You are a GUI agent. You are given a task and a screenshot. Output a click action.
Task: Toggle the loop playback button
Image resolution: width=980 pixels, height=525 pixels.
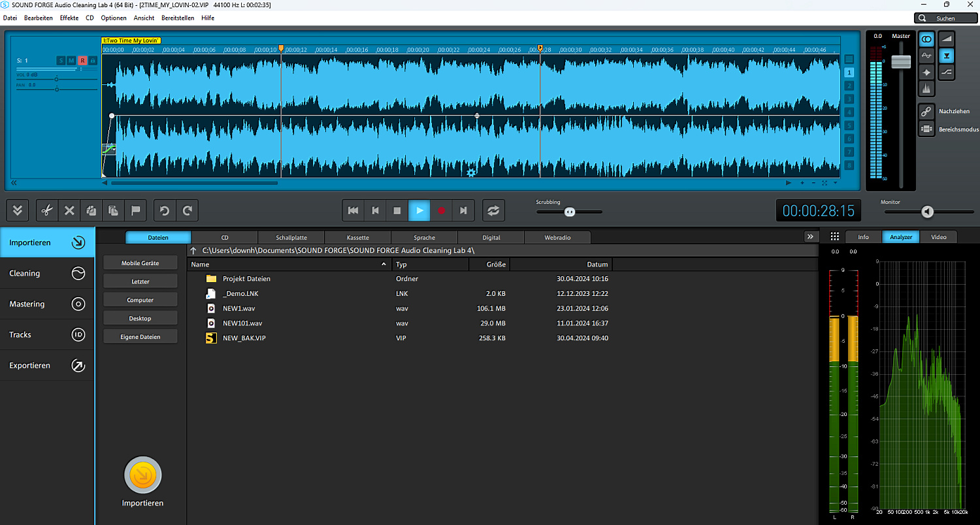pyautogui.click(x=493, y=211)
